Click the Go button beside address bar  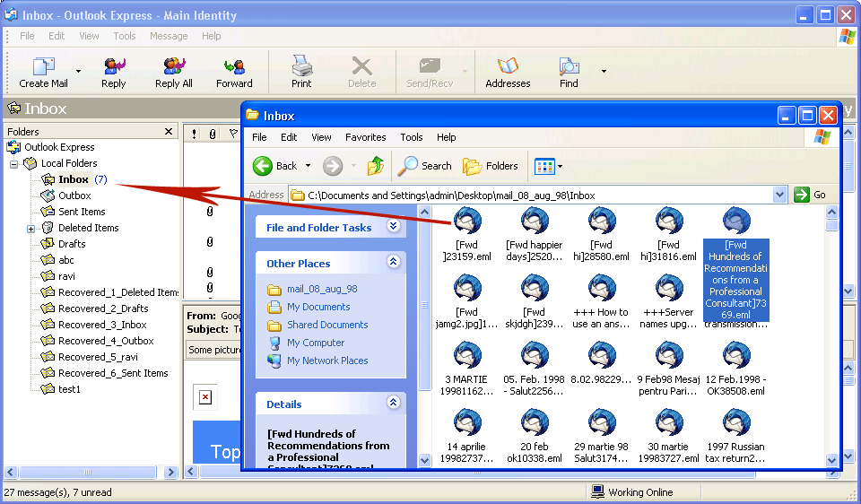(810, 195)
